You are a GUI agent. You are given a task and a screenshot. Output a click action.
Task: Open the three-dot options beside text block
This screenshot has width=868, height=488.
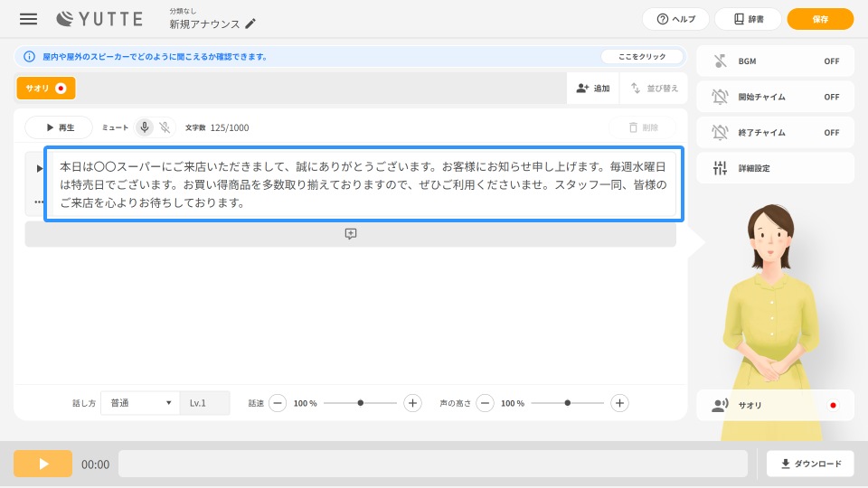pos(39,202)
